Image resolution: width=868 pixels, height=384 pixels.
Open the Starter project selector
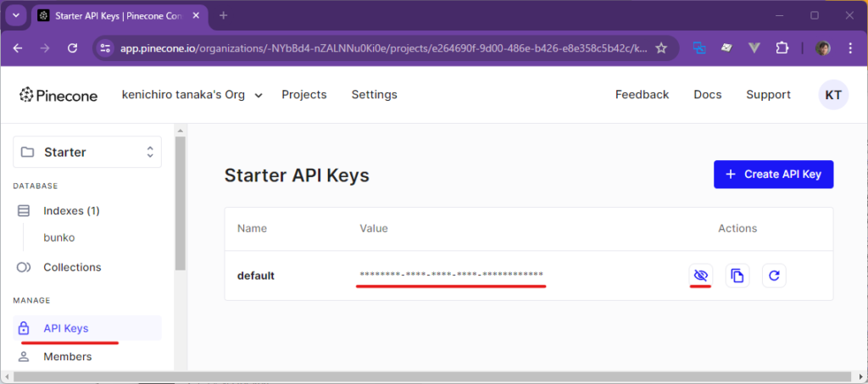(x=87, y=152)
